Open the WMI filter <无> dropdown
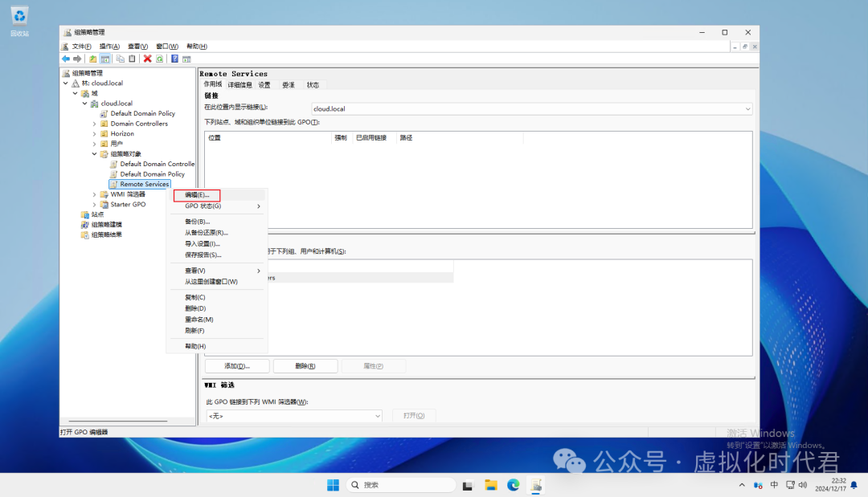The image size is (868, 497). tap(378, 416)
